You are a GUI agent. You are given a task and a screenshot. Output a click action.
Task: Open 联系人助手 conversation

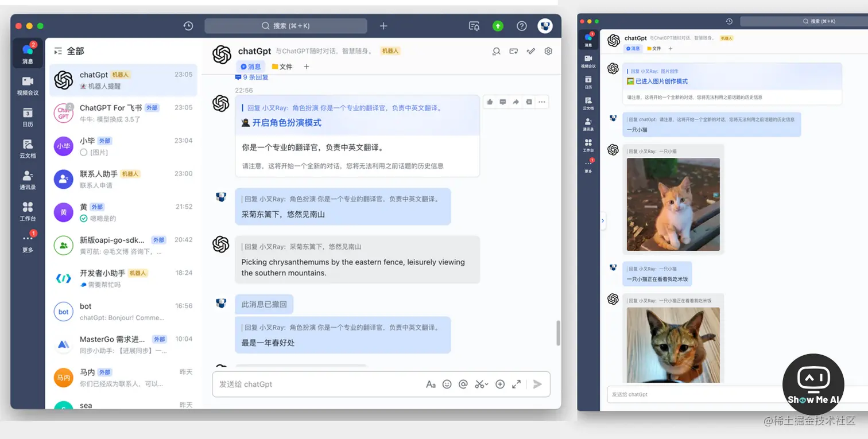pos(123,179)
